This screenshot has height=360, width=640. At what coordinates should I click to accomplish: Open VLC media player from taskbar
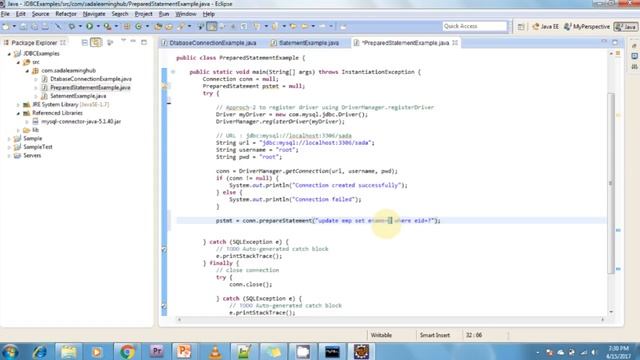[x=215, y=351]
